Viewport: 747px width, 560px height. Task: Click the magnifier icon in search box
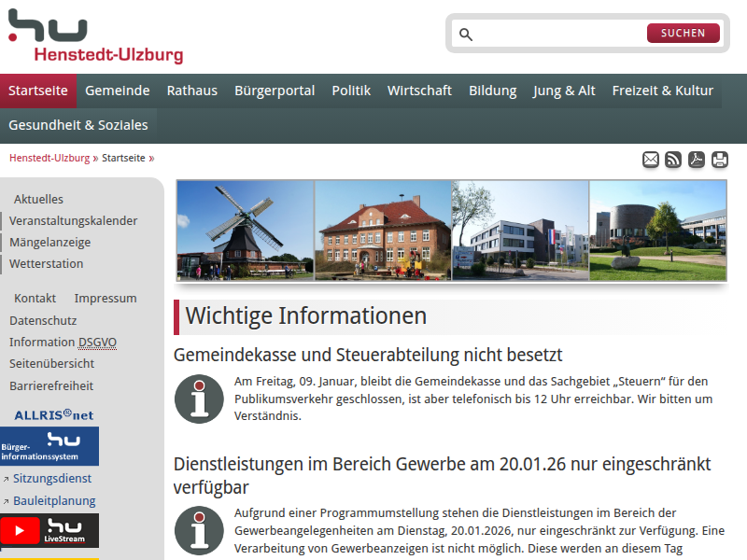click(x=466, y=35)
